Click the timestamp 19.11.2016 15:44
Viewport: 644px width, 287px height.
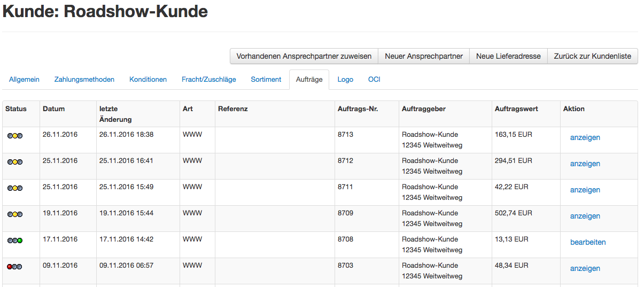126,213
